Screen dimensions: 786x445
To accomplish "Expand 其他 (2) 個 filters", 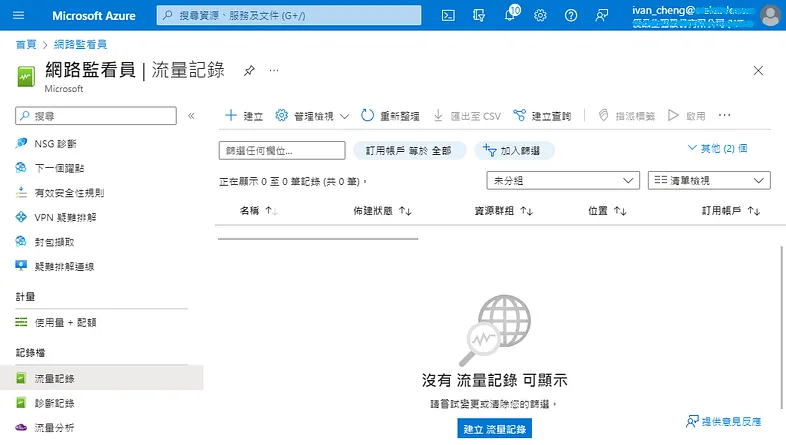I will pyautogui.click(x=717, y=148).
